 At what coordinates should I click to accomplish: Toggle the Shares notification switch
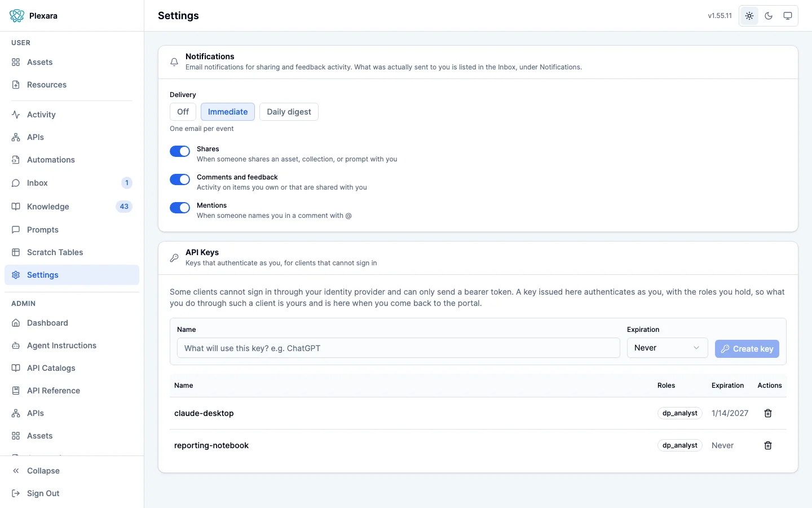(x=180, y=151)
